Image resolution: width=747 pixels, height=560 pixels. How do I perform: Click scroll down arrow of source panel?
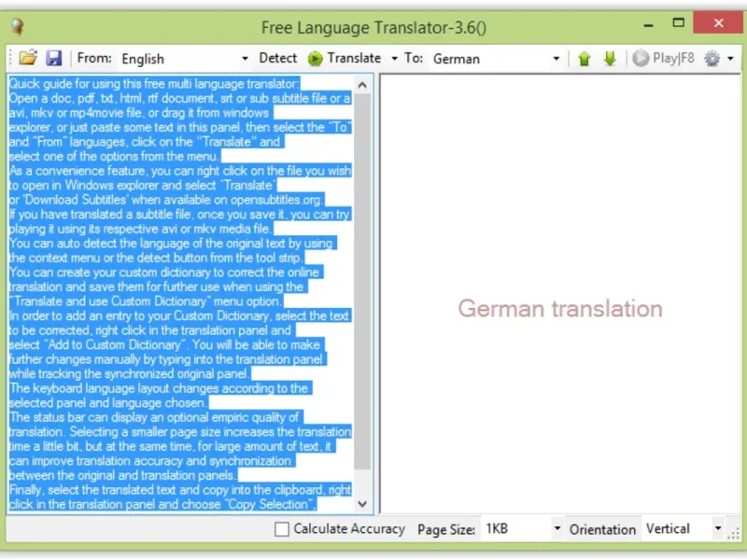[362, 504]
